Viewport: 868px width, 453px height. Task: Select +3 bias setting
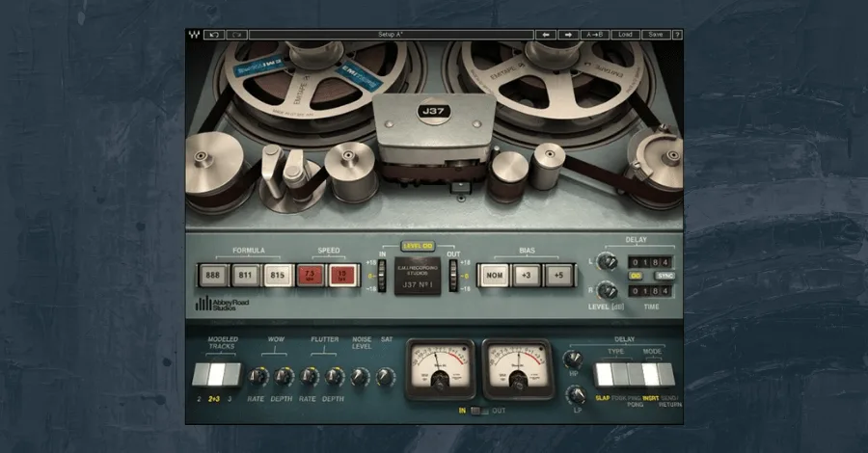(x=527, y=275)
